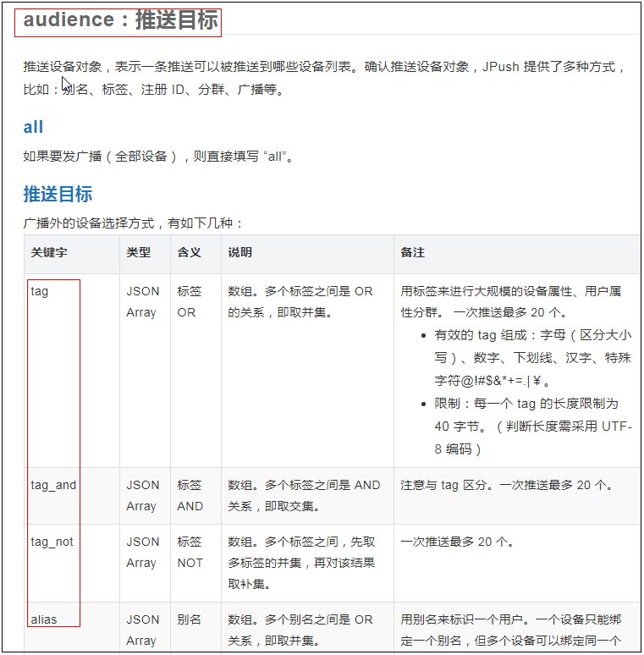Click the 'tag_and' keyword cell
Screen dimensions: 644x655
tap(53, 486)
